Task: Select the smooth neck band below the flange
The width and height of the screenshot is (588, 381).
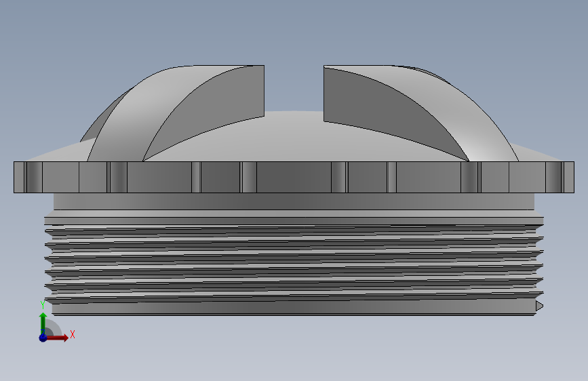Action: 294,201
